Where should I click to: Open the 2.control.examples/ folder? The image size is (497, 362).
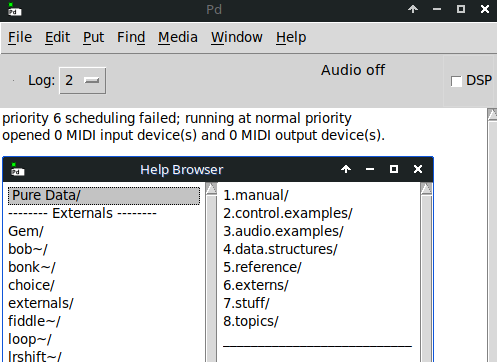pyautogui.click(x=288, y=213)
